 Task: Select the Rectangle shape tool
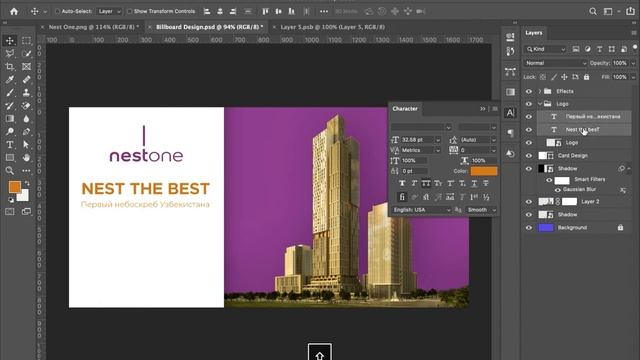tap(10, 158)
